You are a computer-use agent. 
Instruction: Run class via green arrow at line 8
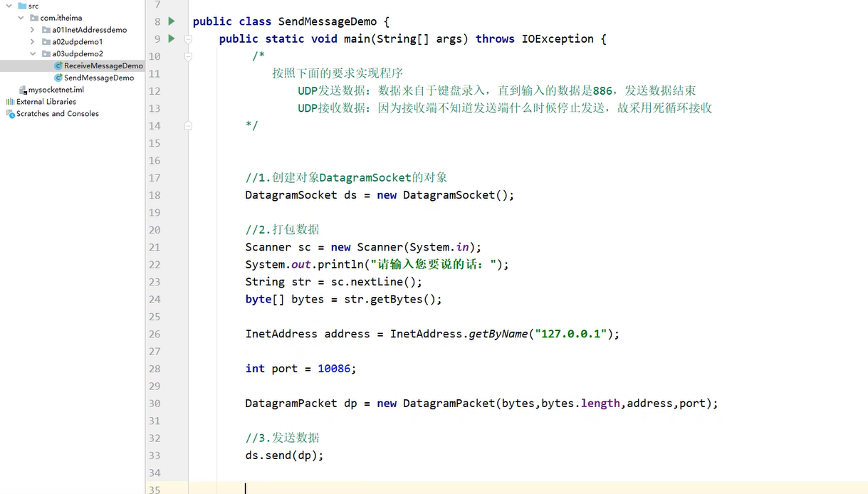click(172, 21)
